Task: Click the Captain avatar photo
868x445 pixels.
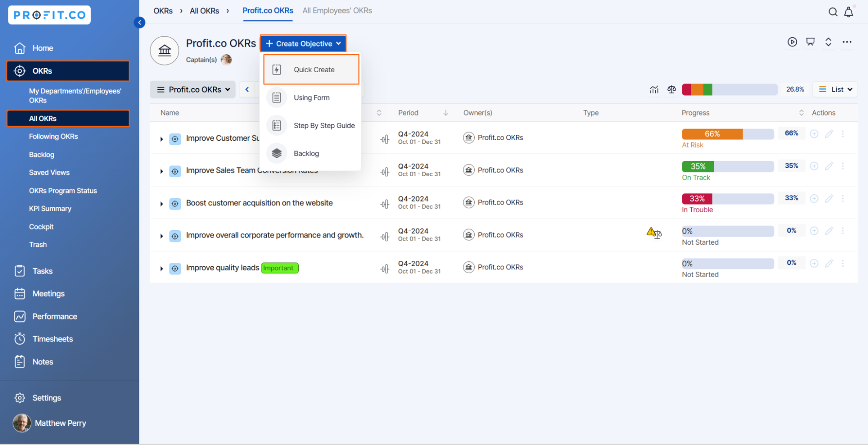Action: 226,60
